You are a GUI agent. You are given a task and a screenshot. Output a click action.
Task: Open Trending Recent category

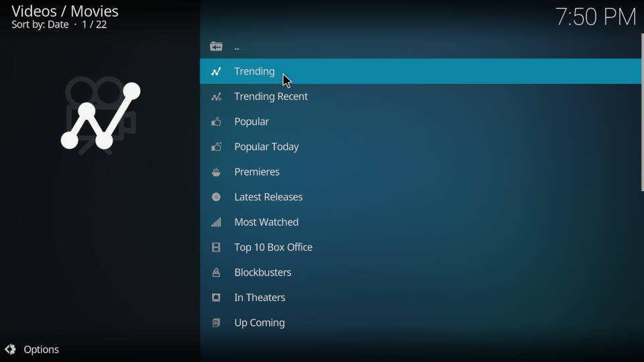coord(420,97)
